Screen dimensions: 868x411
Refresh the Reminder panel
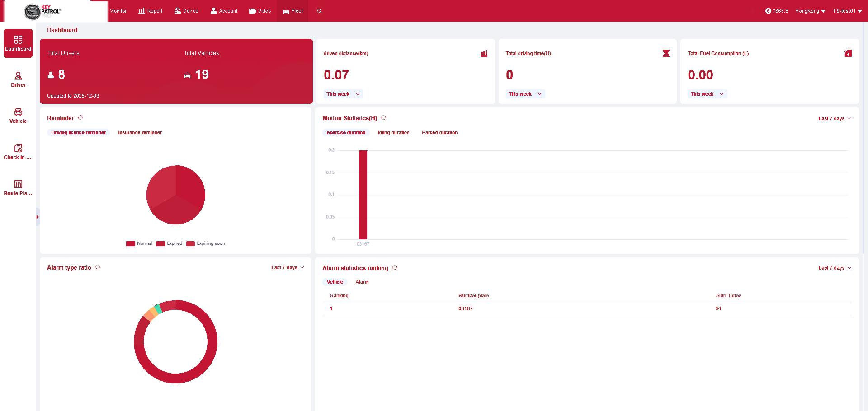(x=80, y=117)
